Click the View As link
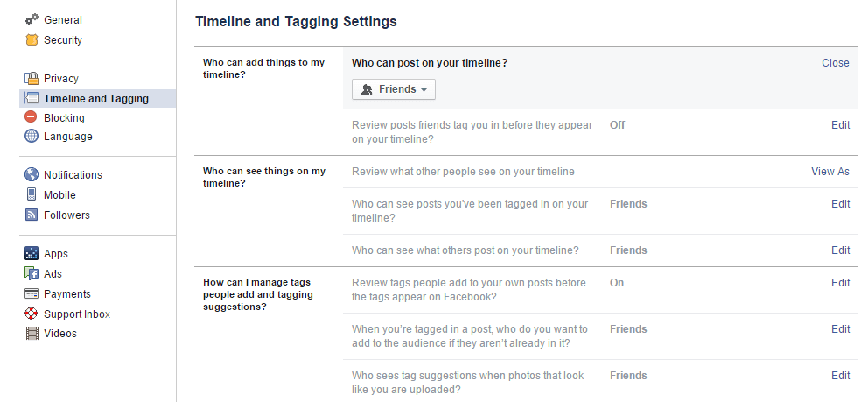The width and height of the screenshot is (868, 402). [830, 172]
